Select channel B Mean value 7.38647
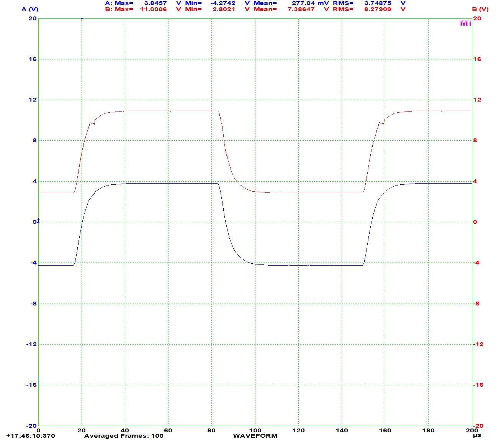Screen dimensions: 504x440 click(x=301, y=9)
